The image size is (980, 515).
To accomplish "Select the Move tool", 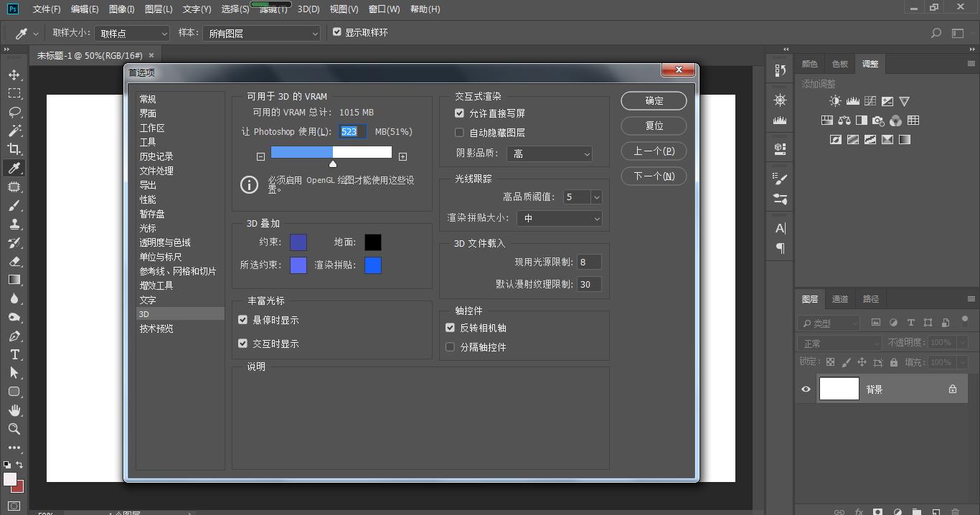I will tap(14, 75).
